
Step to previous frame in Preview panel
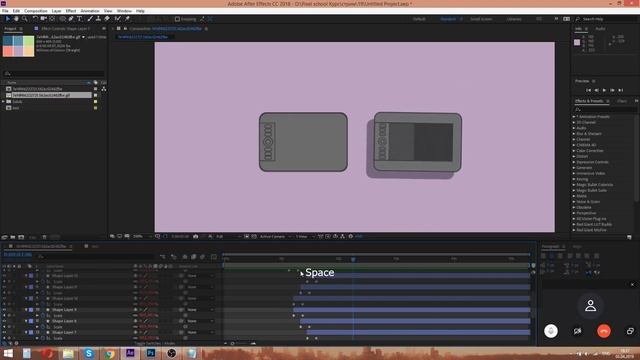(x=596, y=90)
